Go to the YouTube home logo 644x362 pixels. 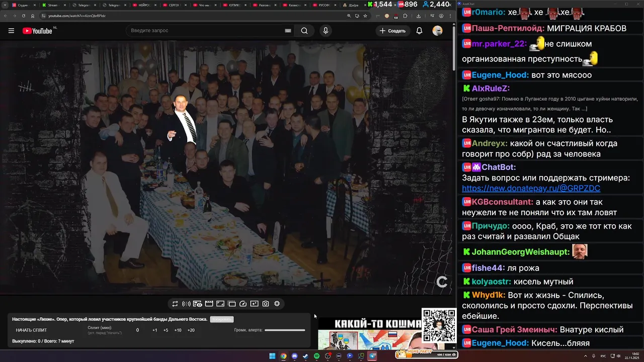(37, 31)
